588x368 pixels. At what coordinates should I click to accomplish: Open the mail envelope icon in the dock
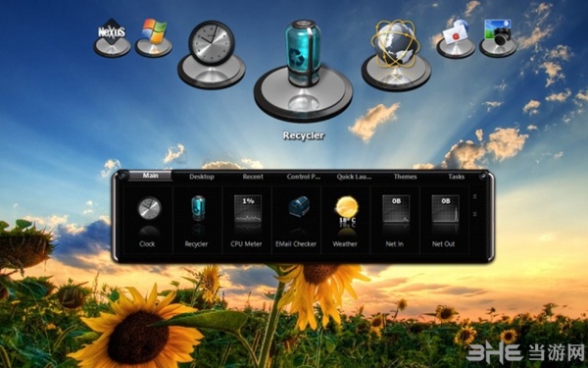(x=456, y=38)
